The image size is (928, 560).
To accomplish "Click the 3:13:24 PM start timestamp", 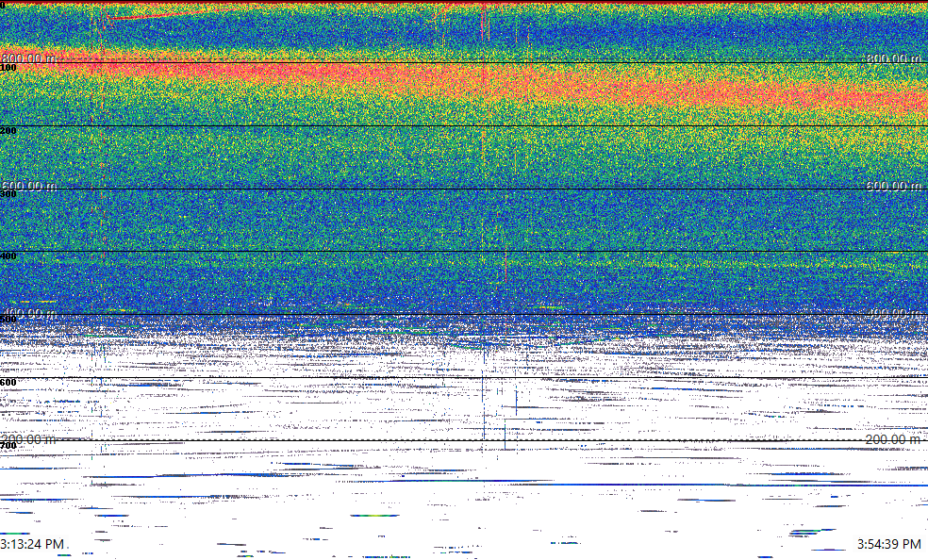I will pos(32,543).
